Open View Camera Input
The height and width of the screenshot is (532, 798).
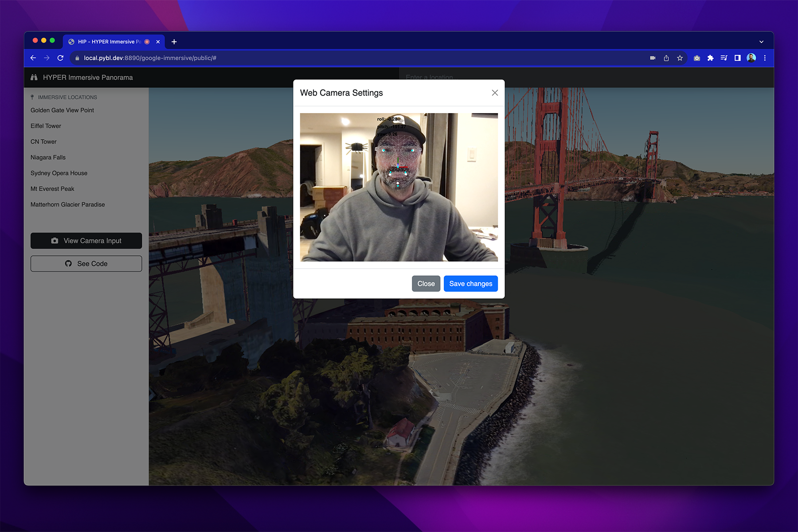[x=86, y=241]
